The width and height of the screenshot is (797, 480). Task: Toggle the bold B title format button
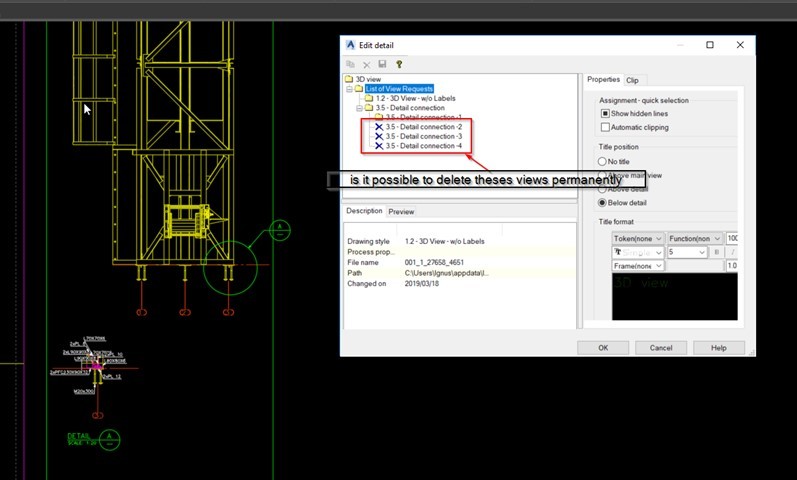(716, 252)
